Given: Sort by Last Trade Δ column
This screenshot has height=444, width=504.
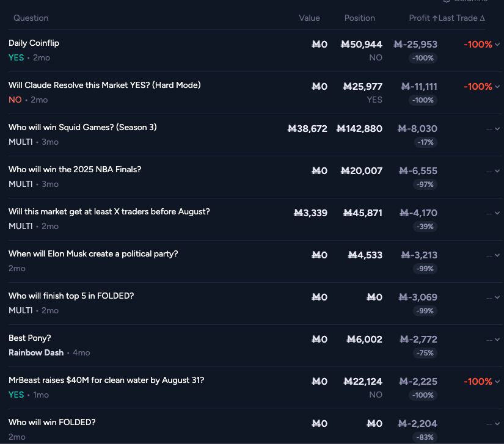Looking at the screenshot, I should [x=462, y=18].
